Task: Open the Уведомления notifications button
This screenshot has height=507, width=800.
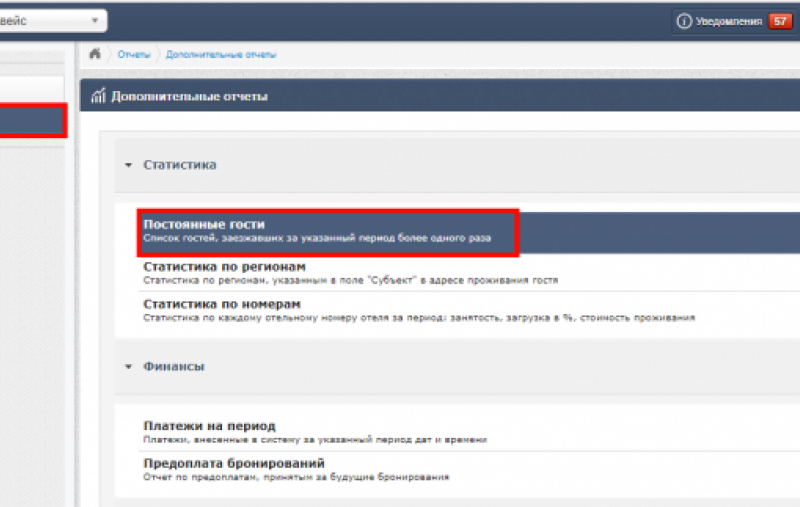Action: click(x=734, y=21)
